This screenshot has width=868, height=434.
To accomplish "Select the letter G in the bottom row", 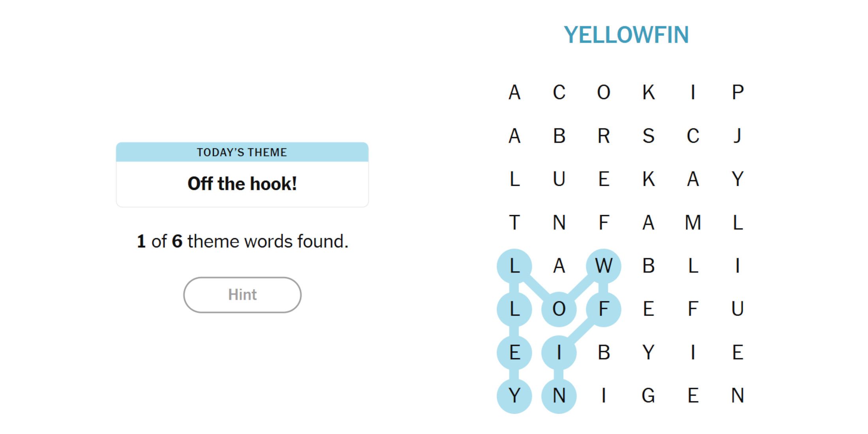I will pos(648,395).
